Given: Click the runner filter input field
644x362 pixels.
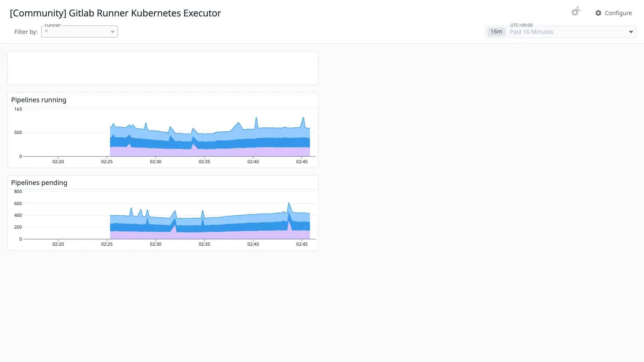Looking at the screenshot, I should (x=79, y=32).
